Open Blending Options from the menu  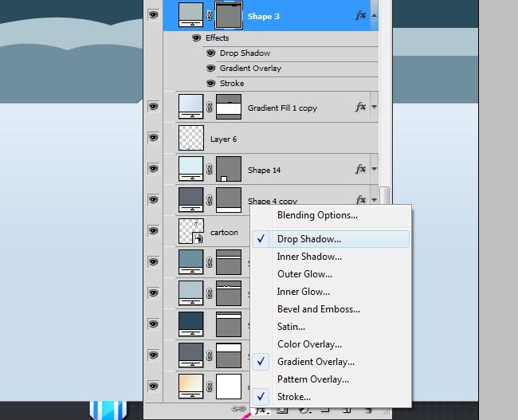(x=317, y=215)
